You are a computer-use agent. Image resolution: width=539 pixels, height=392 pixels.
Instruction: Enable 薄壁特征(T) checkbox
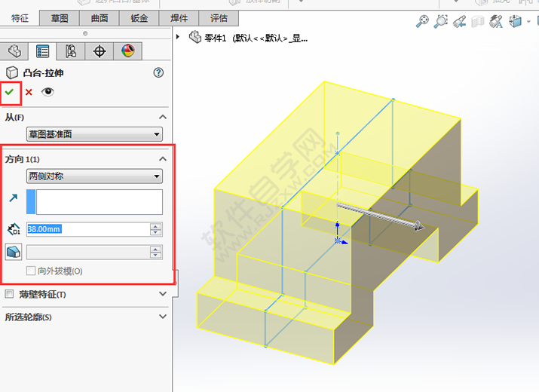[x=9, y=294]
